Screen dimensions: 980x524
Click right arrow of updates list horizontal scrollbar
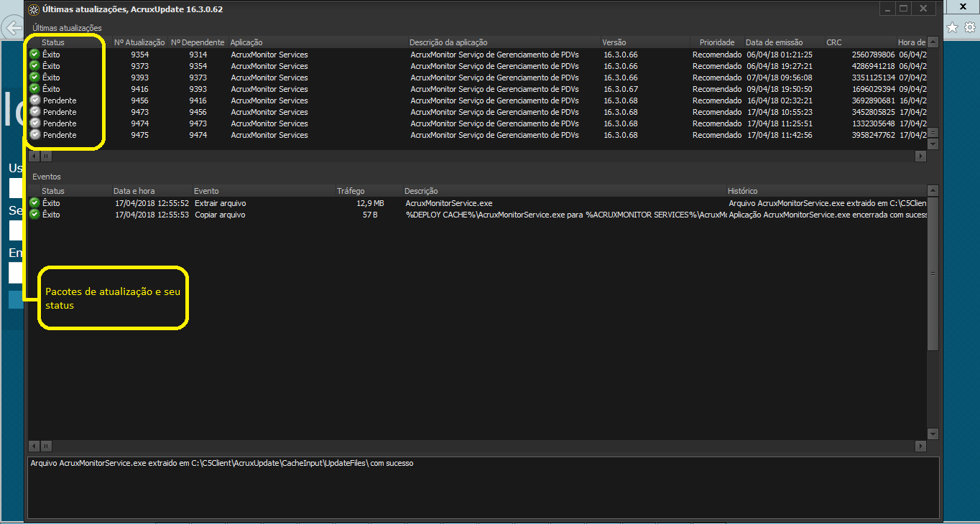921,156
